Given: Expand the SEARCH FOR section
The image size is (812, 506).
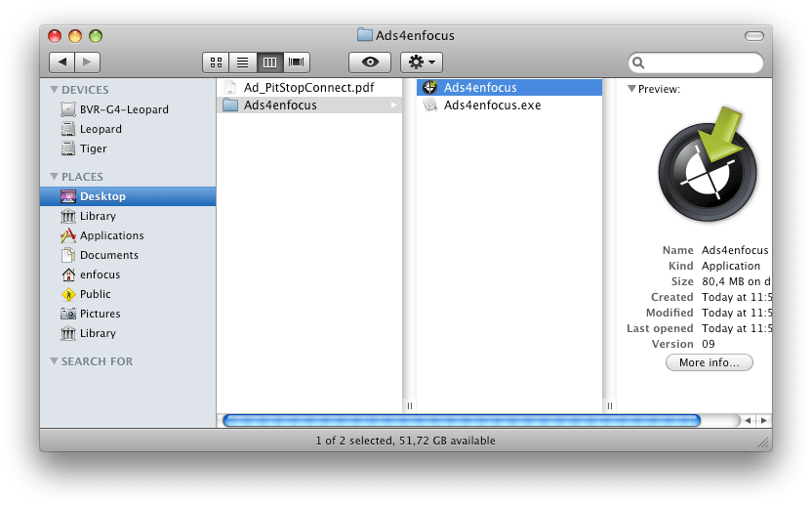Looking at the screenshot, I should click(x=54, y=360).
